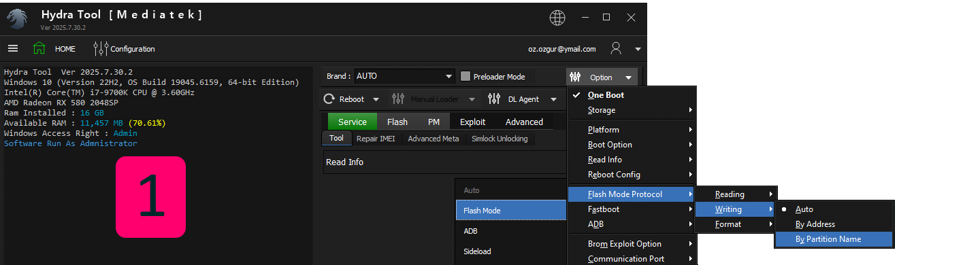Click the Software Run As Admnistrator line
The width and height of the screenshot is (980, 265).
pos(71,143)
